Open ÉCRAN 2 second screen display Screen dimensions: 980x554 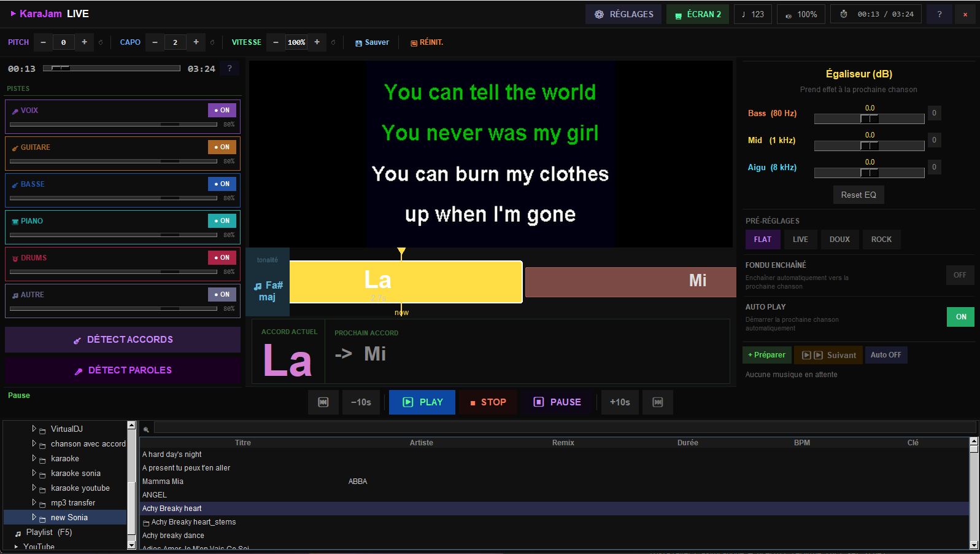[x=698, y=14]
